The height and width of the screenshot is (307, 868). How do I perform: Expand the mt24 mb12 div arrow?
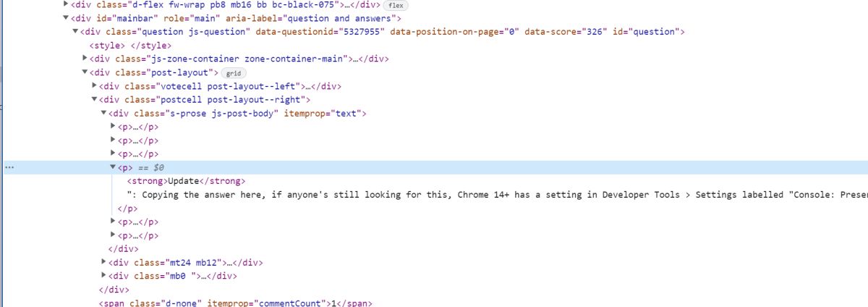[x=103, y=262]
